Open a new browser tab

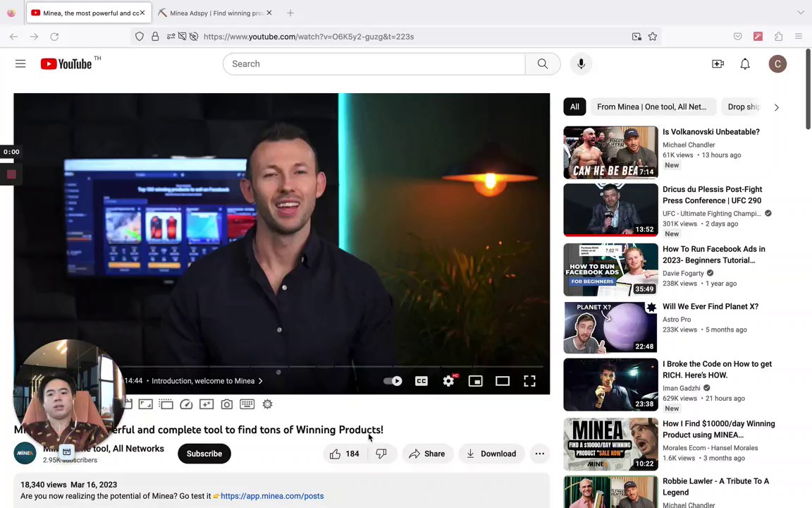point(290,13)
